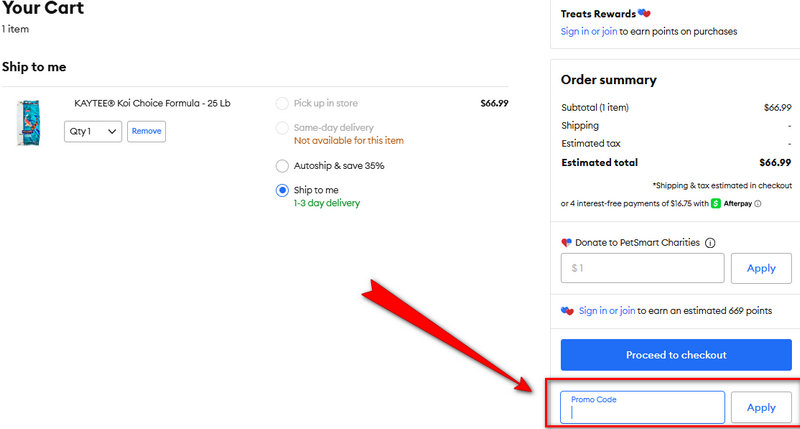Select the Same-day delivery radio option

pos(282,128)
